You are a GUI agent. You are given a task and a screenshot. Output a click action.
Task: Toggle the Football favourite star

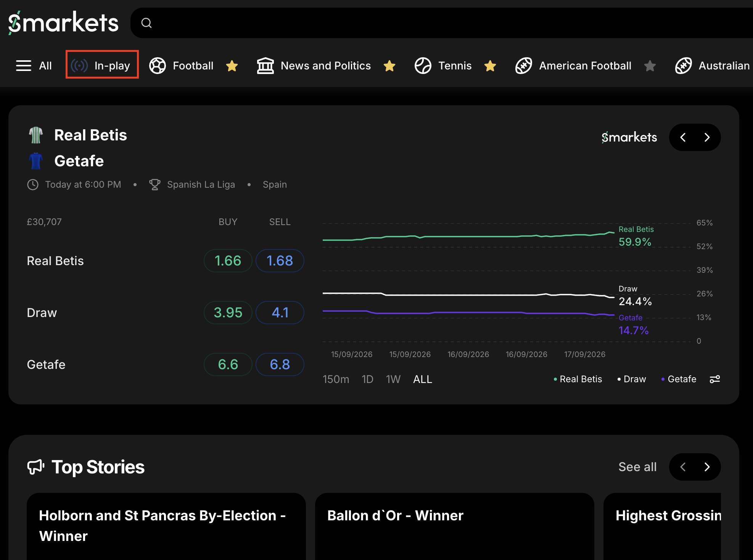[232, 66]
